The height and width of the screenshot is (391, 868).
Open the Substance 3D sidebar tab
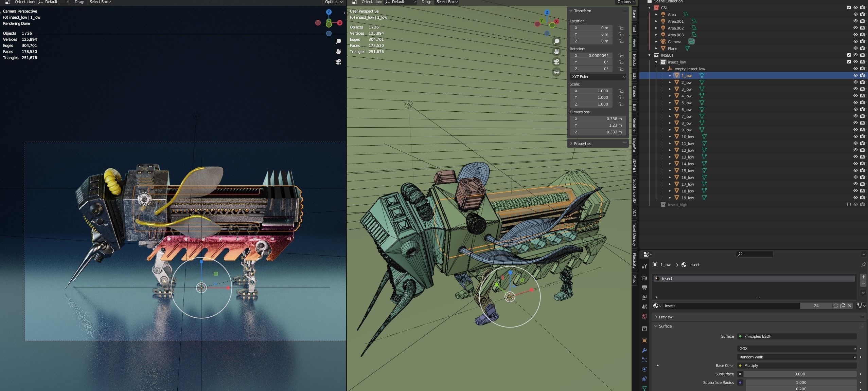[x=634, y=191]
